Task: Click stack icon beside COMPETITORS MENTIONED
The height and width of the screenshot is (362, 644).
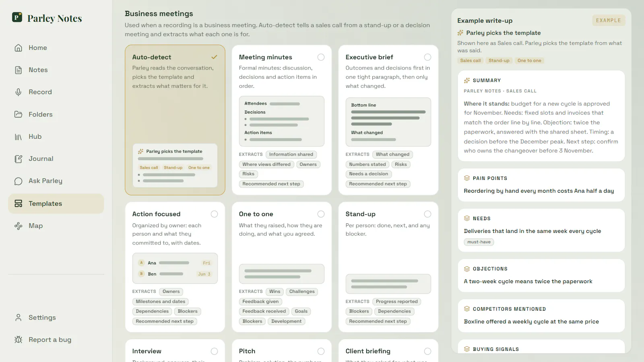Action: 467,309
